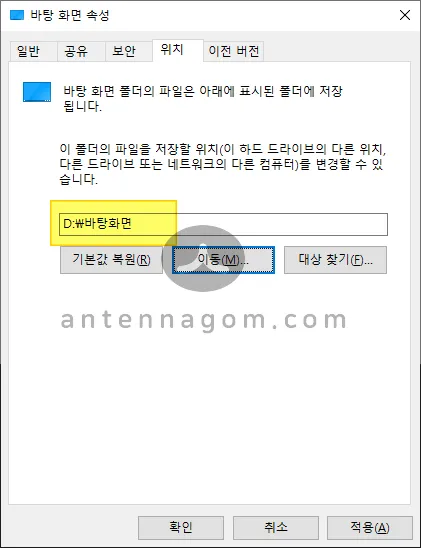
Task: Cancel the dialog with 취소
Action: point(276,527)
